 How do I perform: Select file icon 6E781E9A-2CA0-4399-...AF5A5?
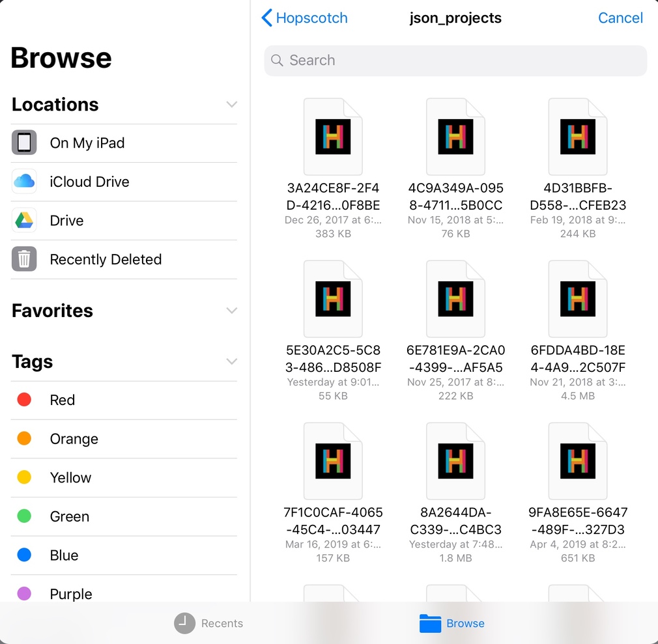[455, 299]
